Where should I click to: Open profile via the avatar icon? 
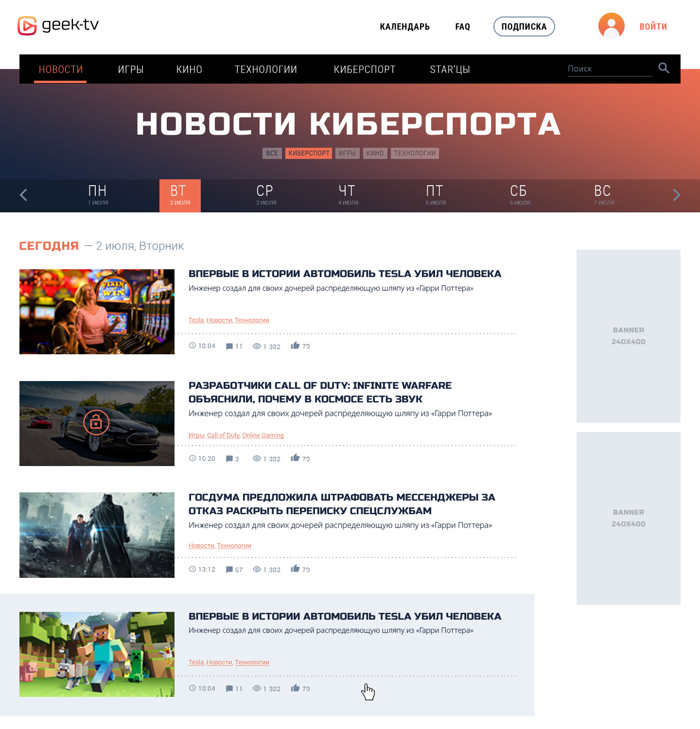point(611,26)
